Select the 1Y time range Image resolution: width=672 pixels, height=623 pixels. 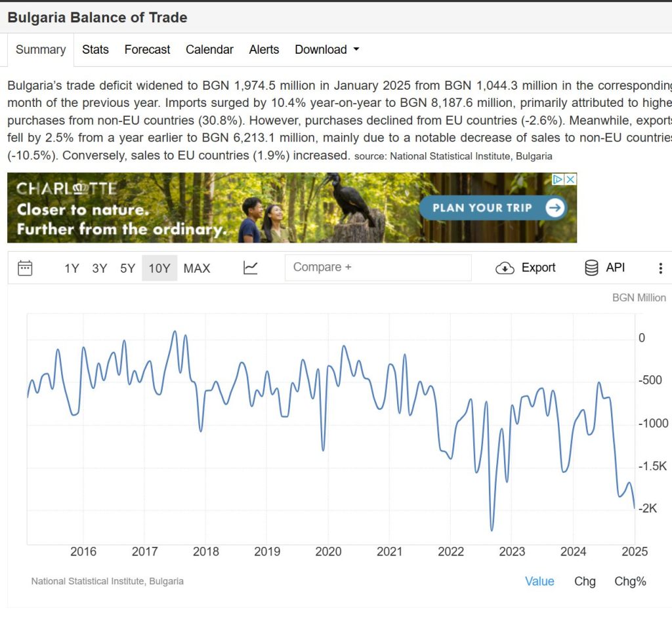click(x=72, y=268)
